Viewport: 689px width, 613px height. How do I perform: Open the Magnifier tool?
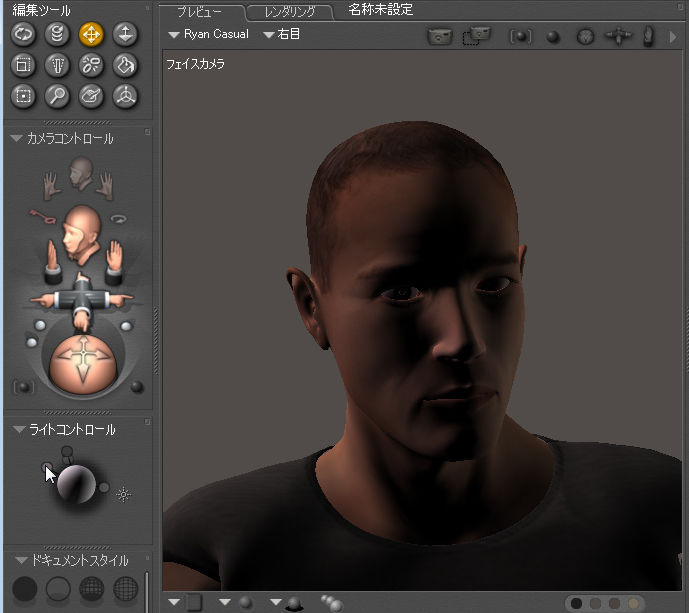click(x=57, y=97)
